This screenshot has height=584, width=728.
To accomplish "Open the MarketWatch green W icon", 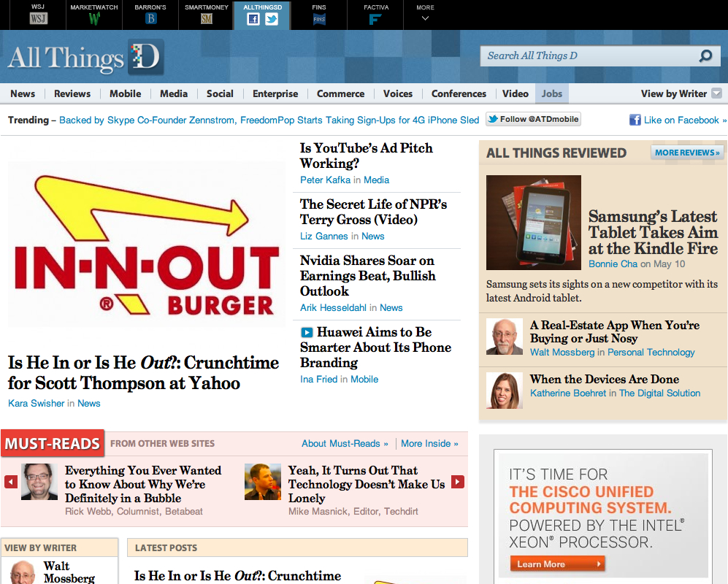I will click(94, 18).
